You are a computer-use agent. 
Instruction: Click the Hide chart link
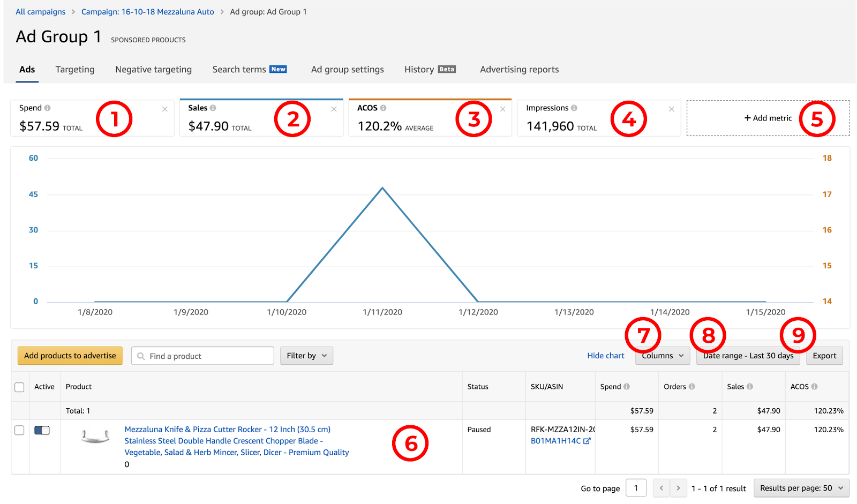[606, 356]
